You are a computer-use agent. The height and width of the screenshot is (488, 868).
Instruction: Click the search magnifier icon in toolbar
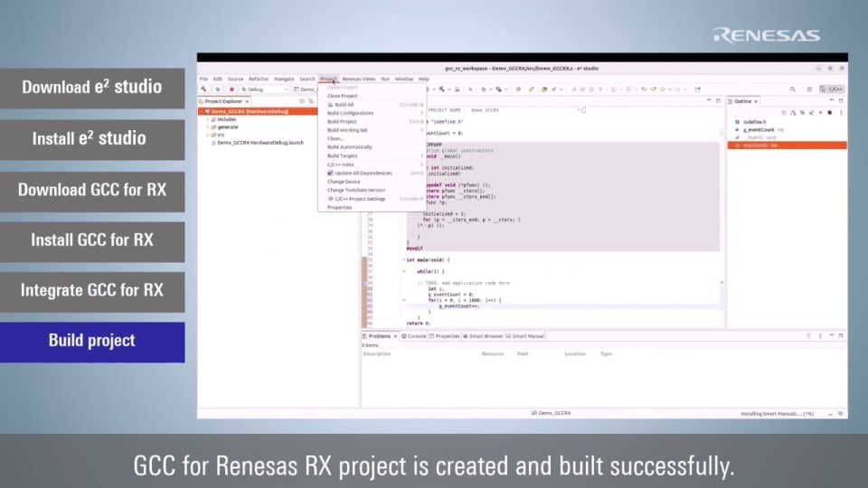tap(793, 89)
